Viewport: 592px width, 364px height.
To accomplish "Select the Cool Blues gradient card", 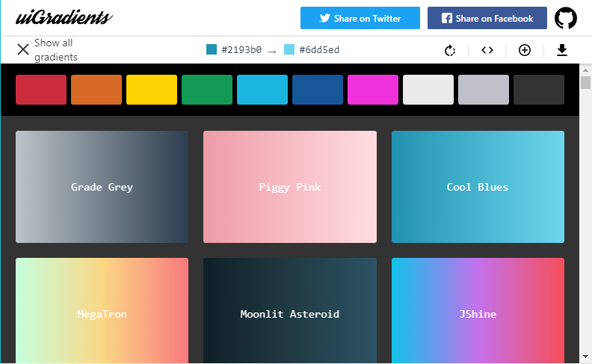I will (478, 187).
